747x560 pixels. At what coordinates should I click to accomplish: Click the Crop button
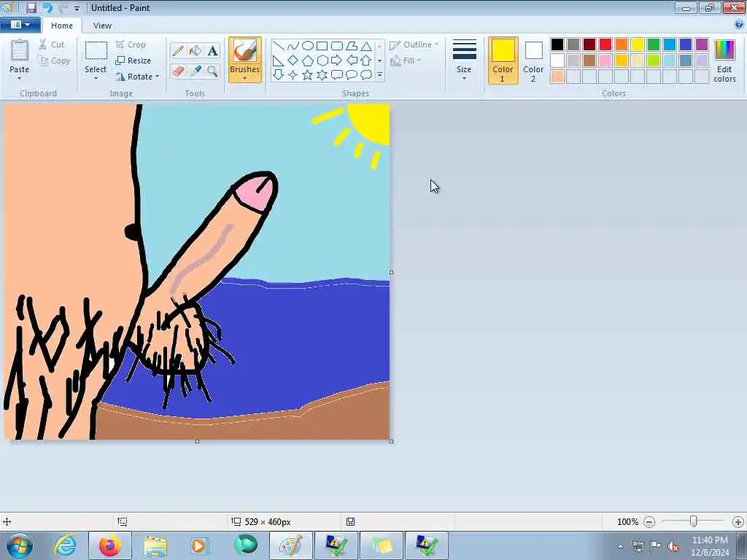point(131,44)
